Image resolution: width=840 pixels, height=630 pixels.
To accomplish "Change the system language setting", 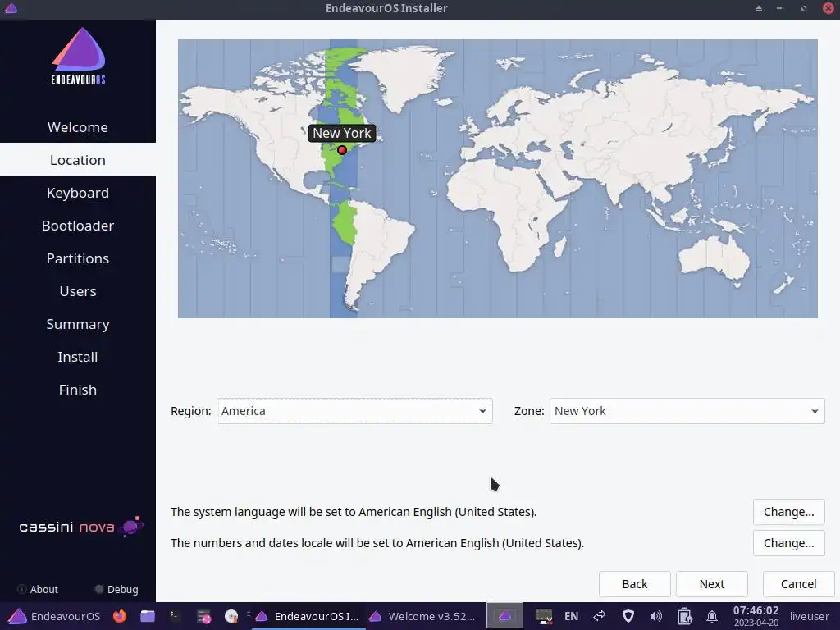I will 788,512.
